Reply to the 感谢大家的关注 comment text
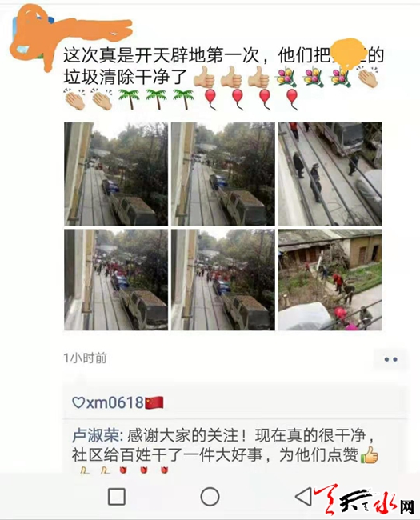Viewport: 420px width, 520px height. click(x=225, y=446)
